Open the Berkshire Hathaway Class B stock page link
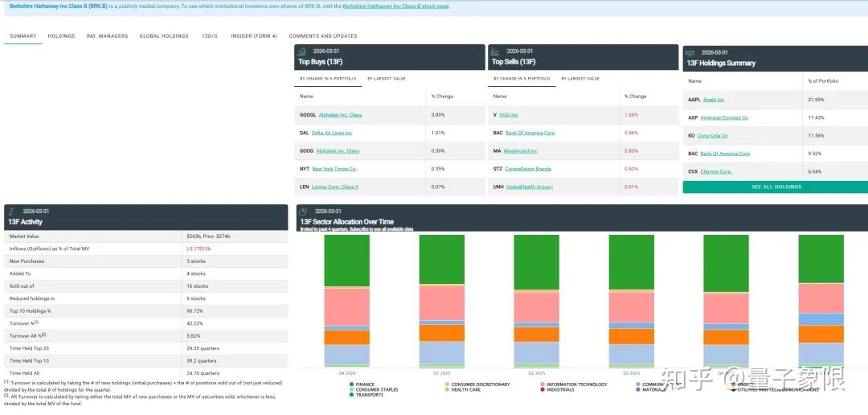This screenshot has width=868, height=415. point(395,6)
